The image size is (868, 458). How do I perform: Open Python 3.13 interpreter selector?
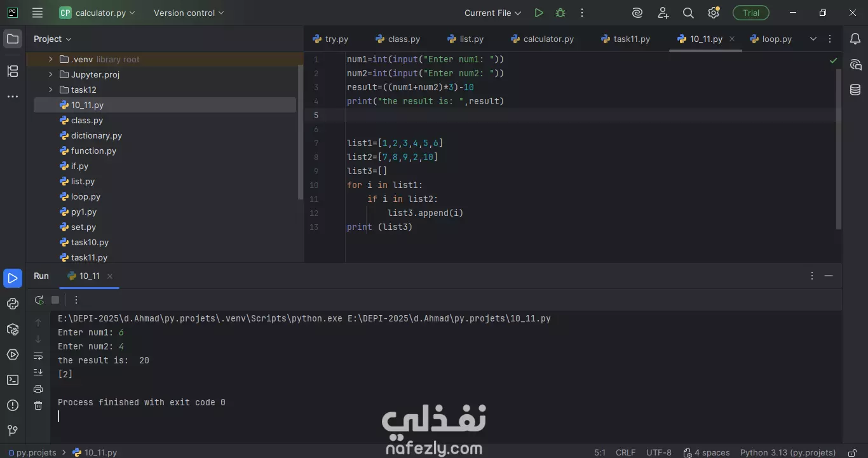point(788,452)
